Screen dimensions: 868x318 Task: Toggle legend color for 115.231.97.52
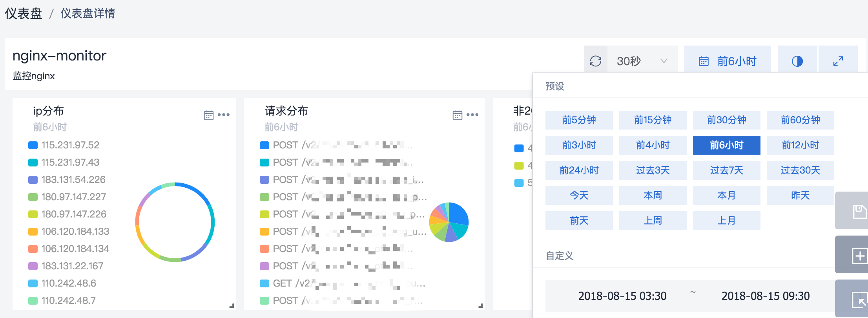[33, 145]
